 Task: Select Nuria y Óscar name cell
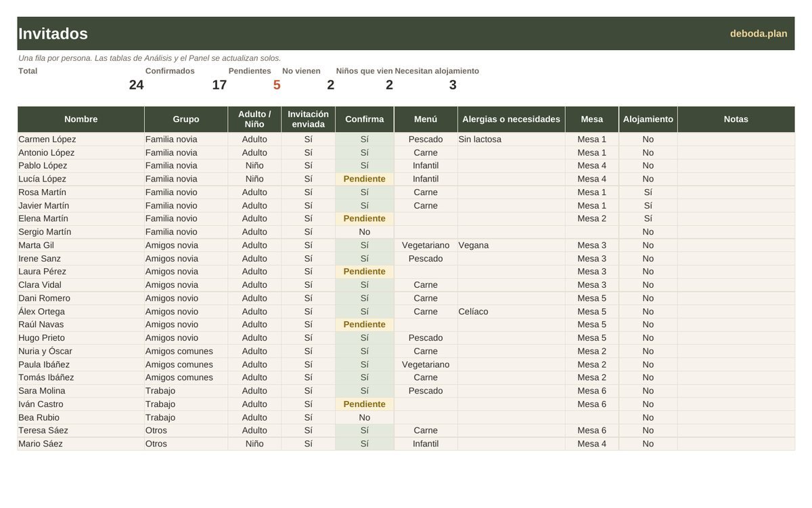[x=81, y=351]
